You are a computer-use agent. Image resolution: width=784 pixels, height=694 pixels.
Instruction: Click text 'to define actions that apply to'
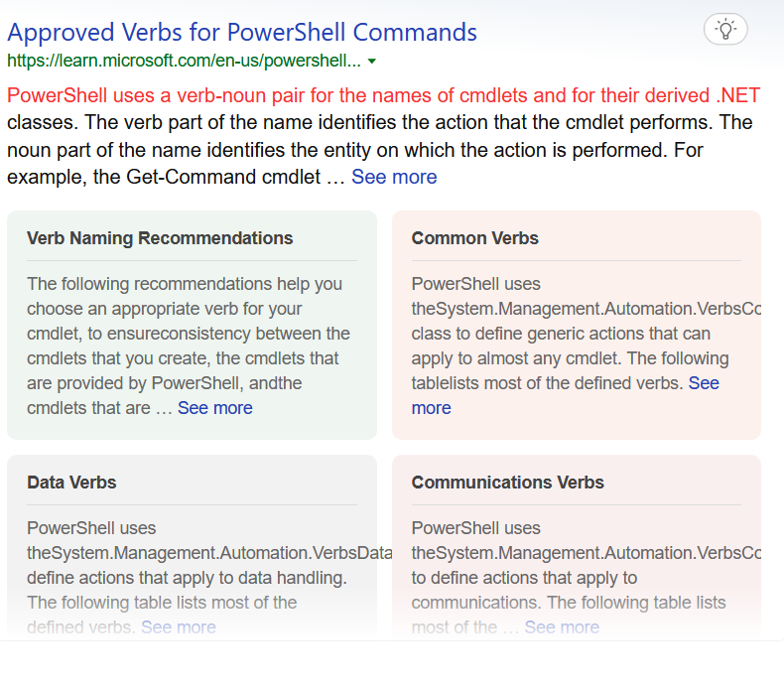[524, 578]
